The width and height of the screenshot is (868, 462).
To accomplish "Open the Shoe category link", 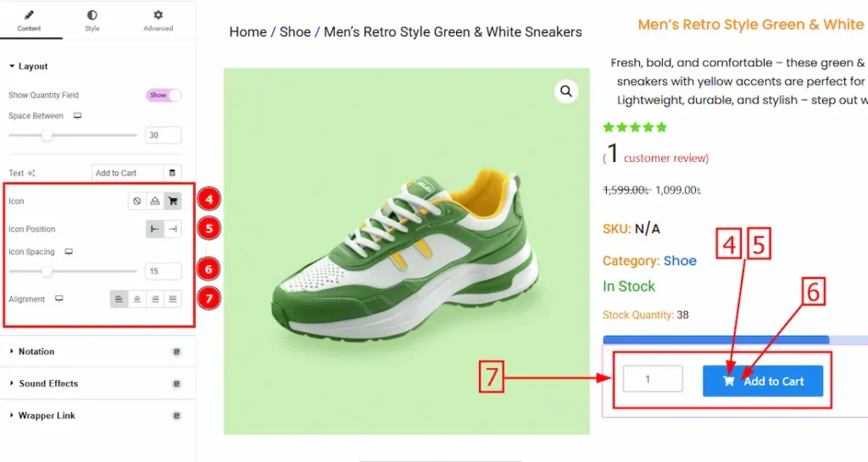I will [x=680, y=261].
